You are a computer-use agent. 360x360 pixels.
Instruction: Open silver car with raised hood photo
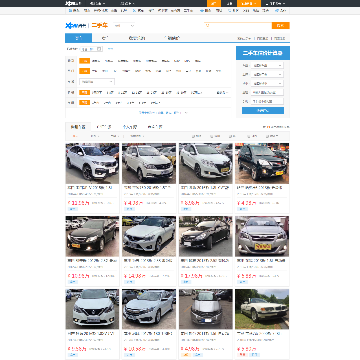206,309
